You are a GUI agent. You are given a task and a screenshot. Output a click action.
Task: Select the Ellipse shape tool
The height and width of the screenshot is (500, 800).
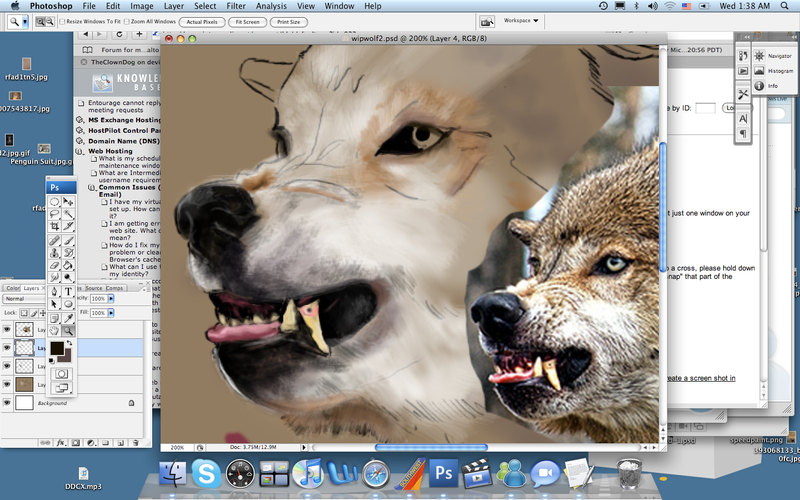point(68,304)
